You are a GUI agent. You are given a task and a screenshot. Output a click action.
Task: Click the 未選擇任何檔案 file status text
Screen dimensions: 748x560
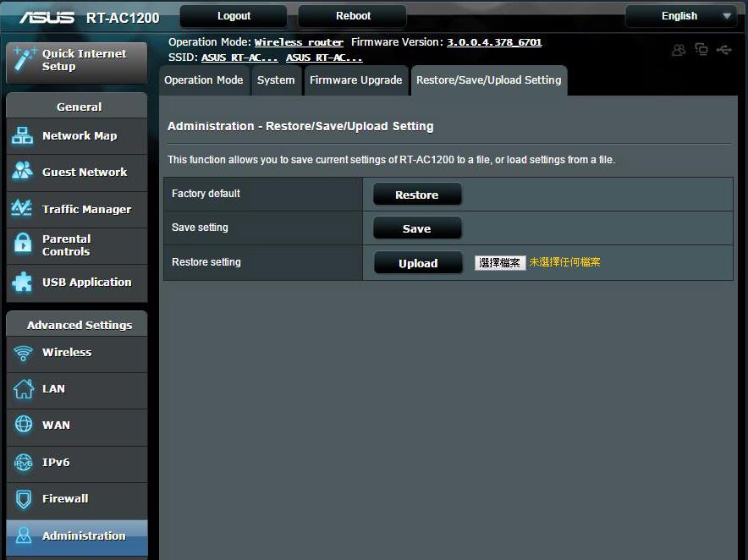[565, 262]
